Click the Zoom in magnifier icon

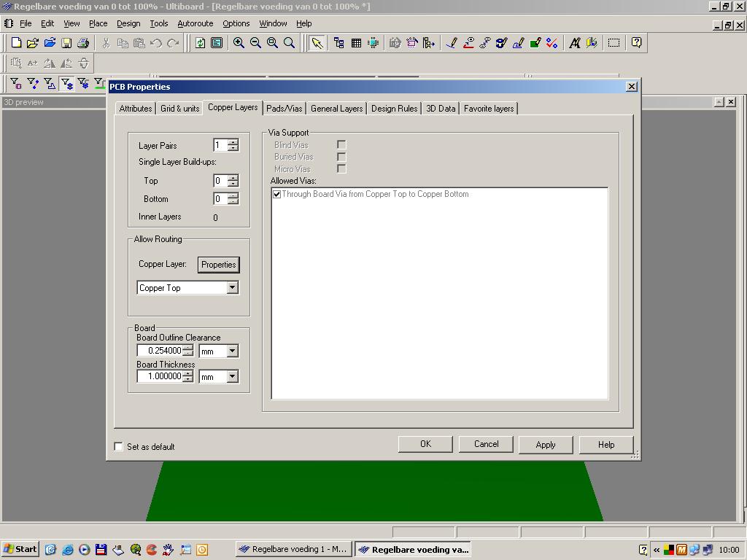239,43
